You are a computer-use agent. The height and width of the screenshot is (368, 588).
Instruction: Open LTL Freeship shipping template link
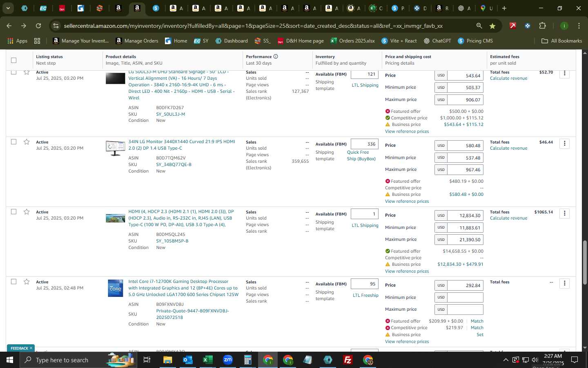[x=365, y=295]
